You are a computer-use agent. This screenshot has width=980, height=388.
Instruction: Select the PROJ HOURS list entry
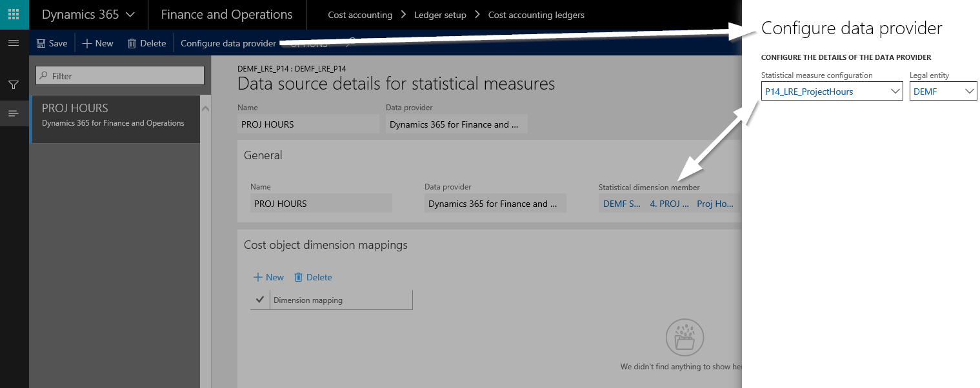[x=115, y=115]
